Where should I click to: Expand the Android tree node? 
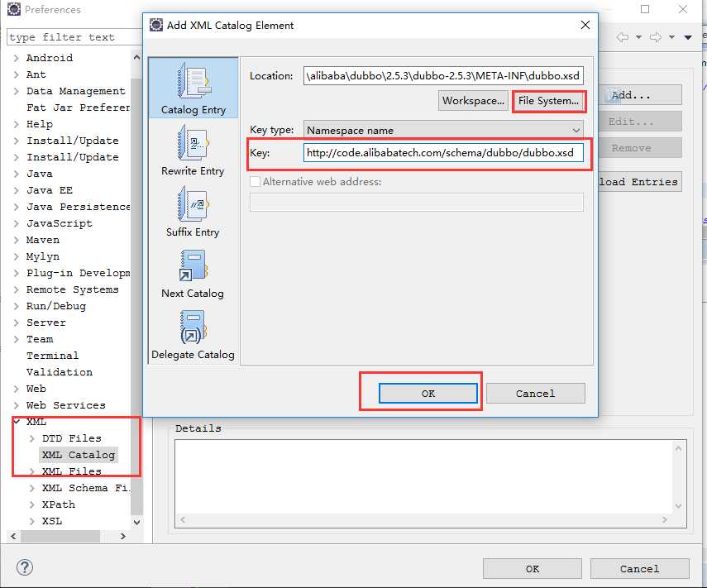pyautogui.click(x=17, y=58)
